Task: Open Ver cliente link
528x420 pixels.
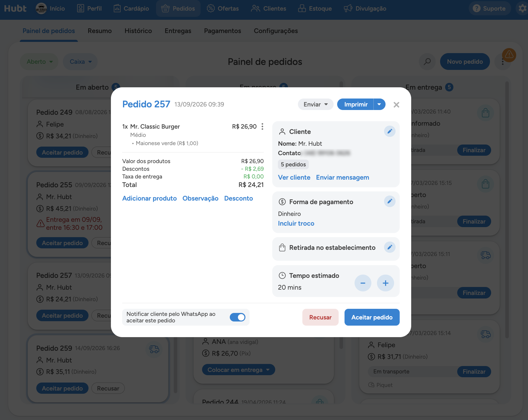Action: 294,178
